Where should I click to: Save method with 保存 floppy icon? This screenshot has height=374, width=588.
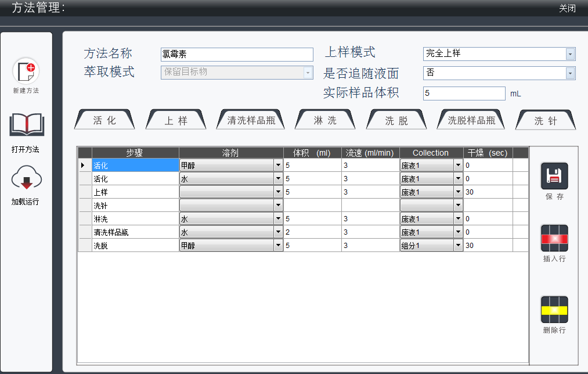[x=554, y=176]
